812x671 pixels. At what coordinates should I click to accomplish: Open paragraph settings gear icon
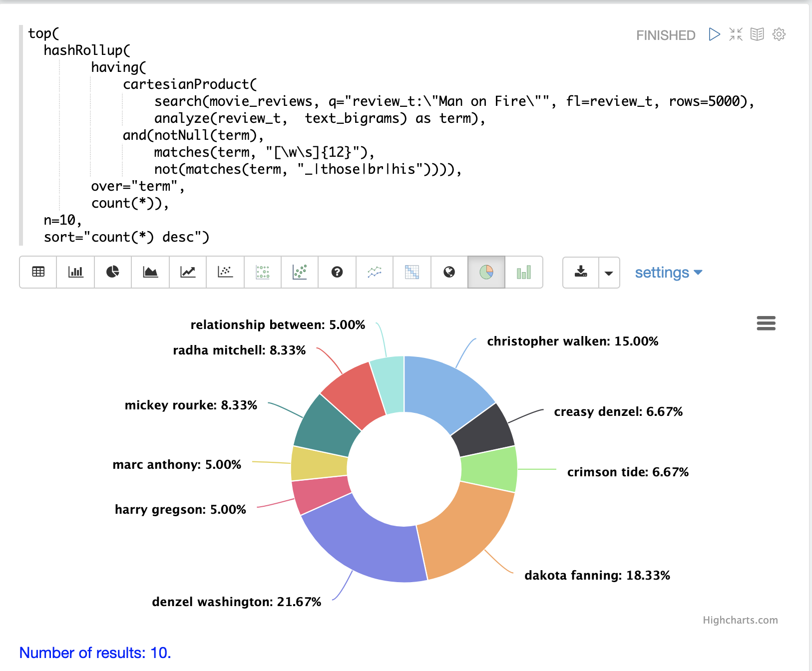779,34
